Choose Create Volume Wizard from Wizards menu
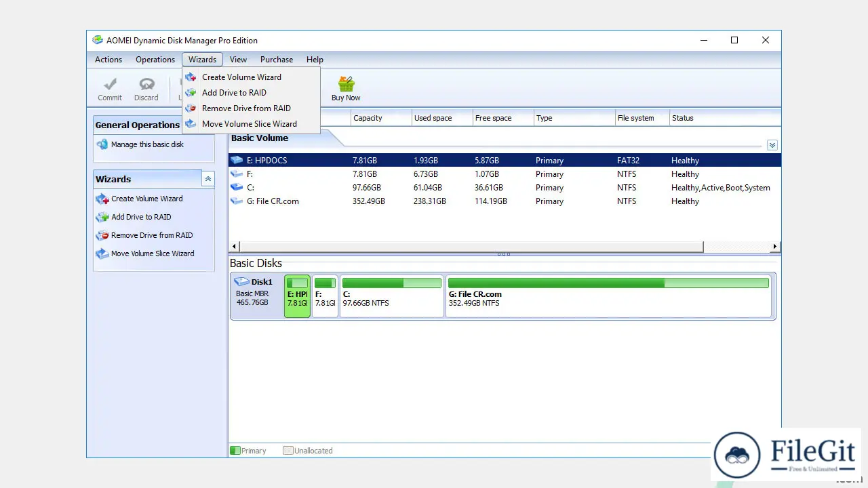This screenshot has height=488, width=868. click(x=251, y=77)
